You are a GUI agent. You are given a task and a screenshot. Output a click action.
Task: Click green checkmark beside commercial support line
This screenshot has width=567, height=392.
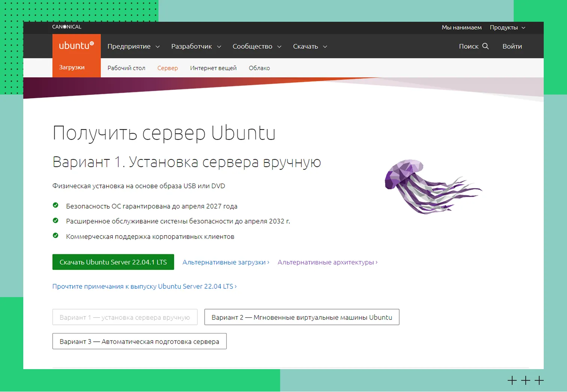56,236
